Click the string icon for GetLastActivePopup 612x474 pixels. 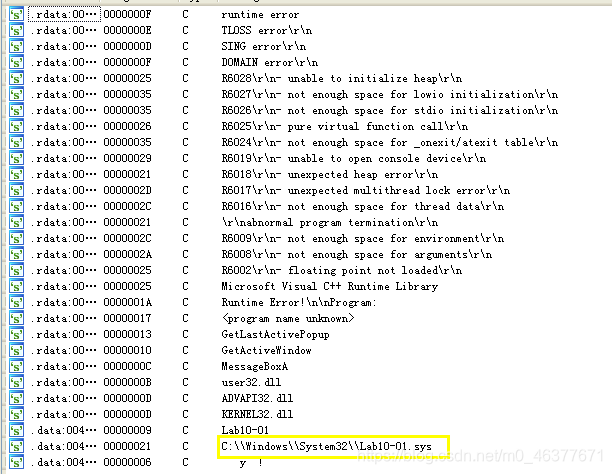[16, 335]
